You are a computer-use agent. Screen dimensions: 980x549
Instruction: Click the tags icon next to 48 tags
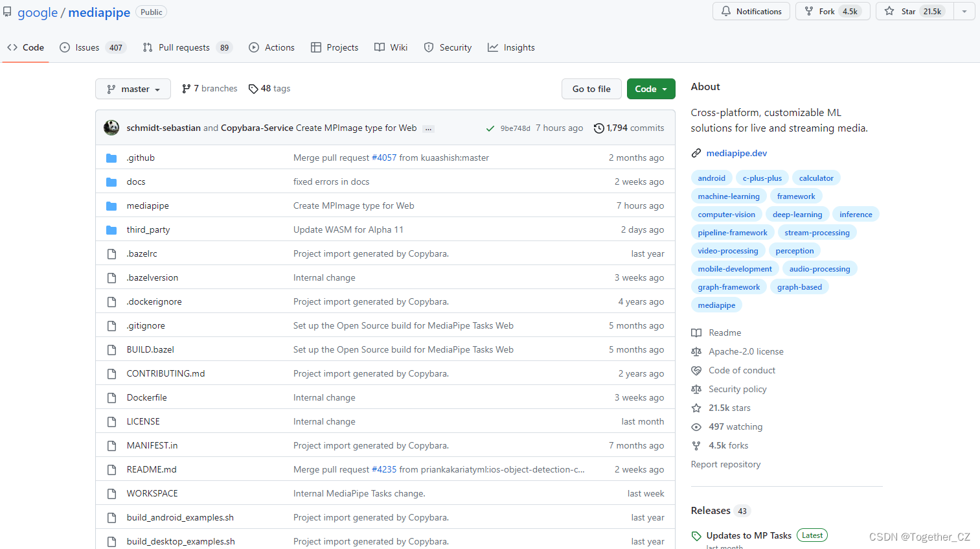[253, 89]
